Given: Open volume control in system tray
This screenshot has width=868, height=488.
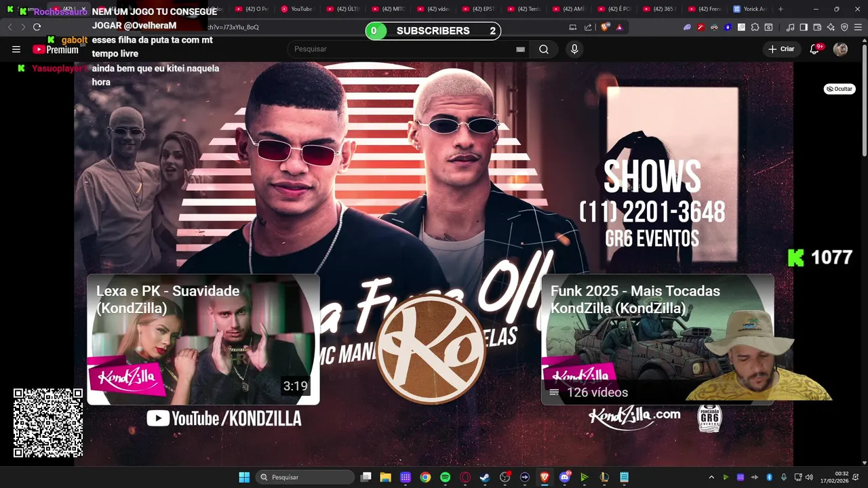Looking at the screenshot, I should pos(809,477).
